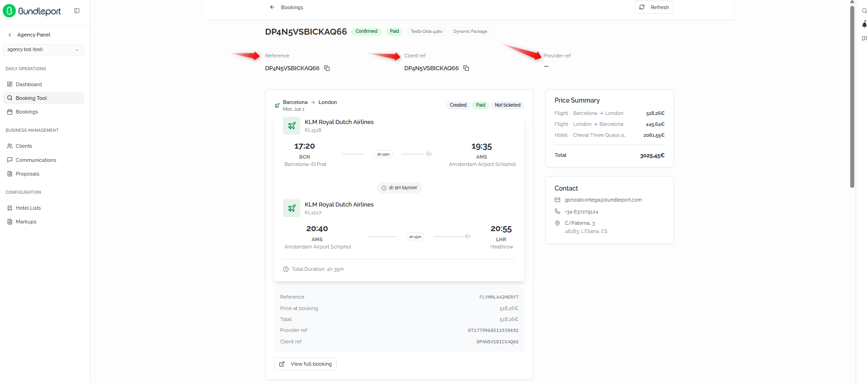
Task: Go back via Agency Panel chevron
Action: pos(10,35)
